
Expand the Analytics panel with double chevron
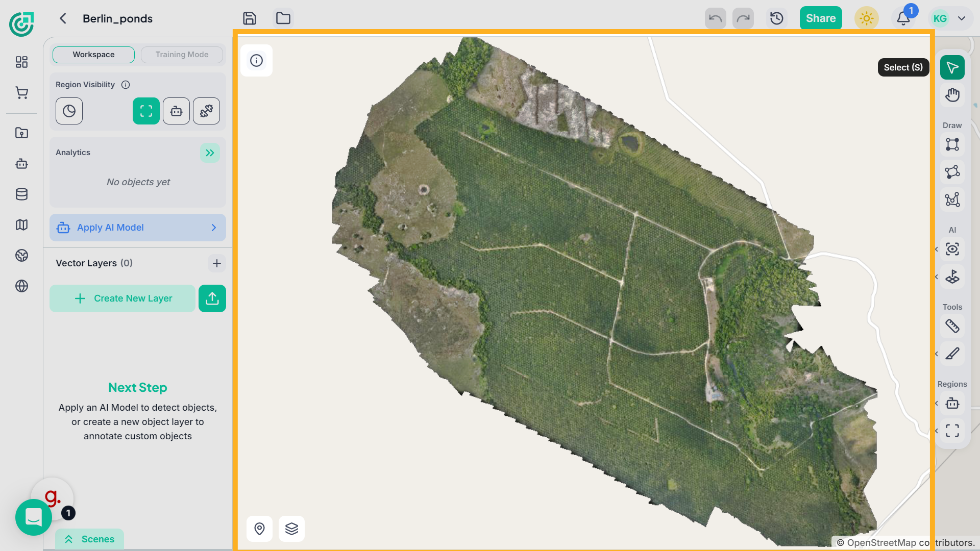[x=210, y=153]
